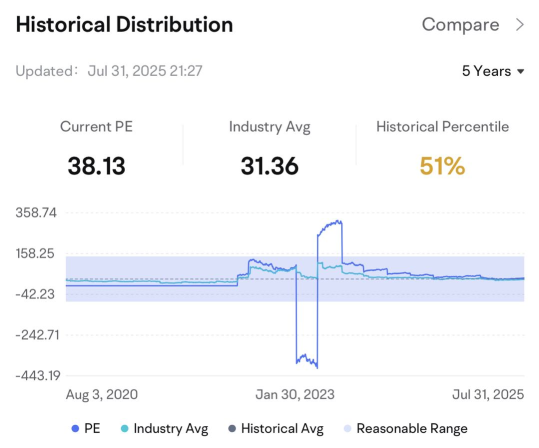
Task: Select the Aug 3, 2020 axis label
Action: point(102,394)
